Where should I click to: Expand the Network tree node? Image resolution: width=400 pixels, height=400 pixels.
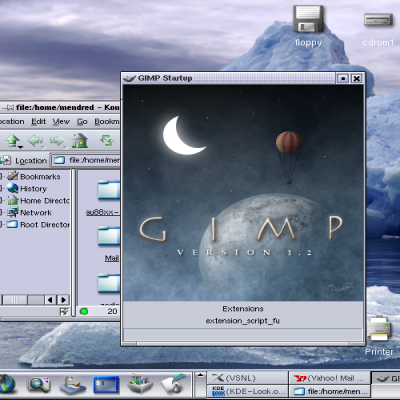click(x=1, y=213)
